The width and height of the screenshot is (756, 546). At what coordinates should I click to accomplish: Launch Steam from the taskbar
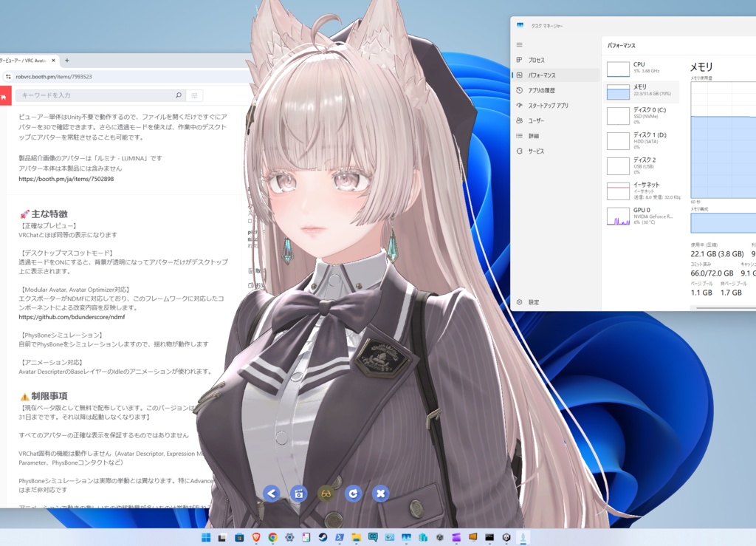point(323,537)
